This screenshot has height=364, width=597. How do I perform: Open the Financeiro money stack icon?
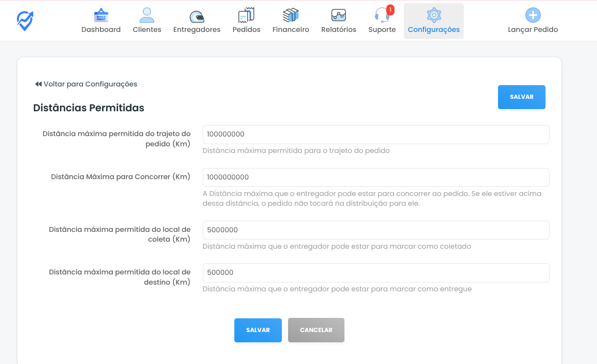(x=291, y=16)
